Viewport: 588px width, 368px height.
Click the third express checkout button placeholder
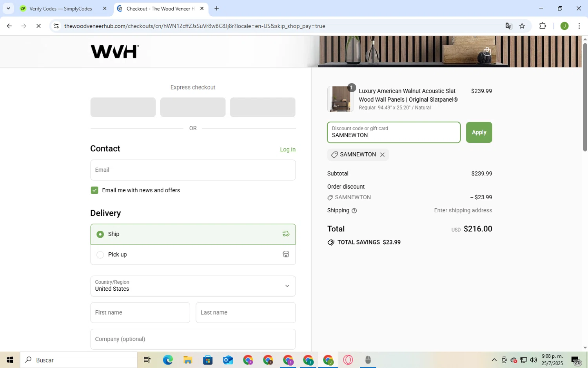pos(263,107)
